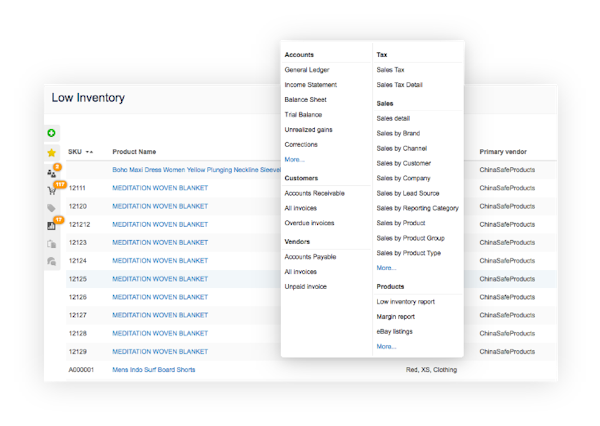
Task: Click More... link under Sales
Action: click(x=386, y=268)
